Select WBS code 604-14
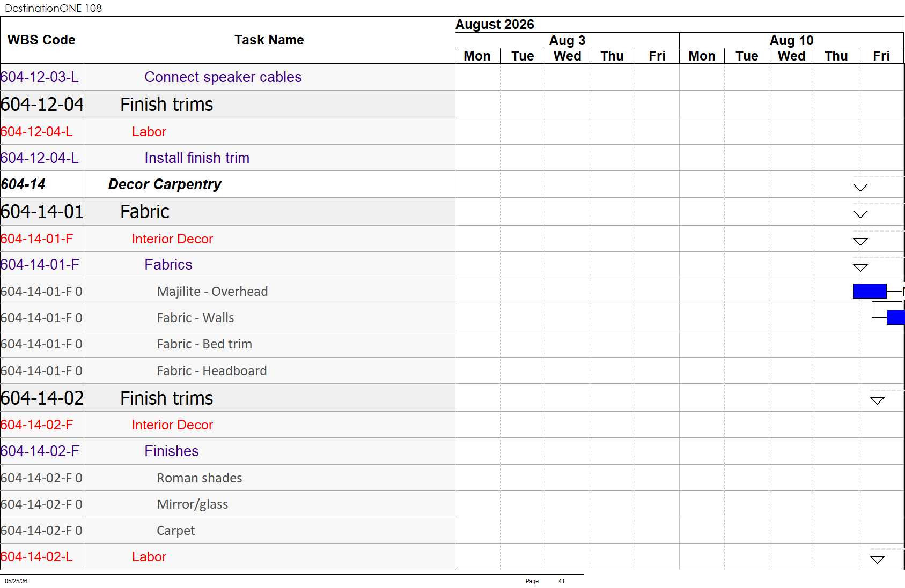This screenshot has height=588, width=905. [x=23, y=184]
